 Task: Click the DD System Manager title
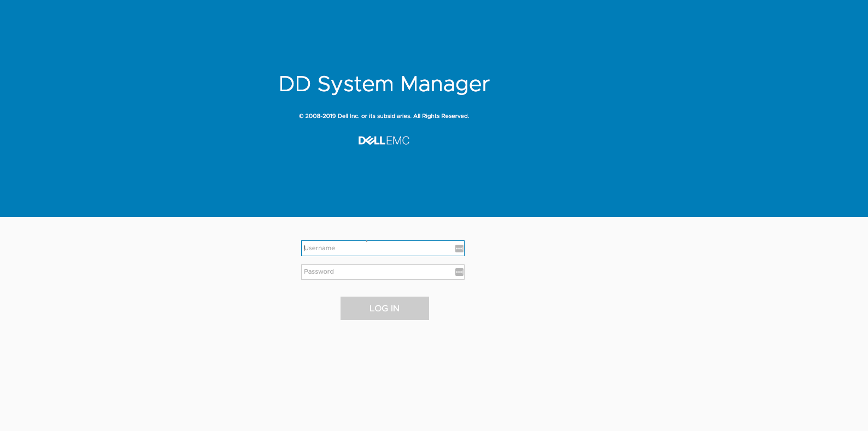coord(384,84)
